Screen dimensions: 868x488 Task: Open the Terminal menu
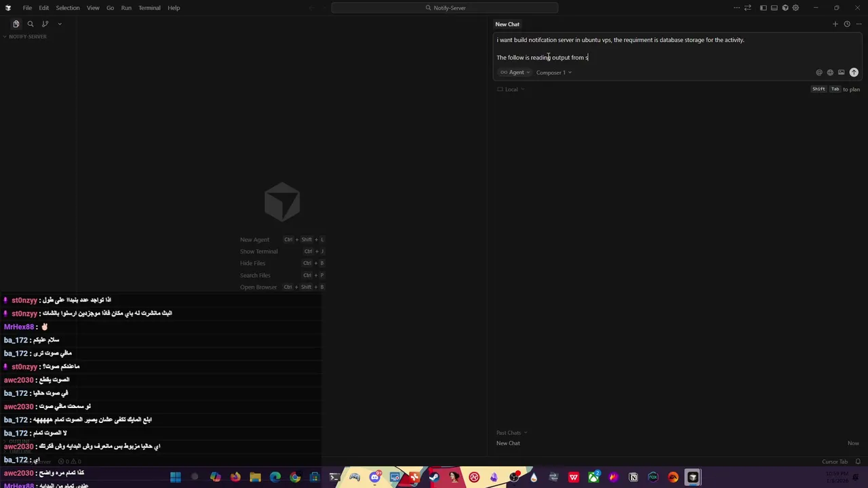coord(149,7)
